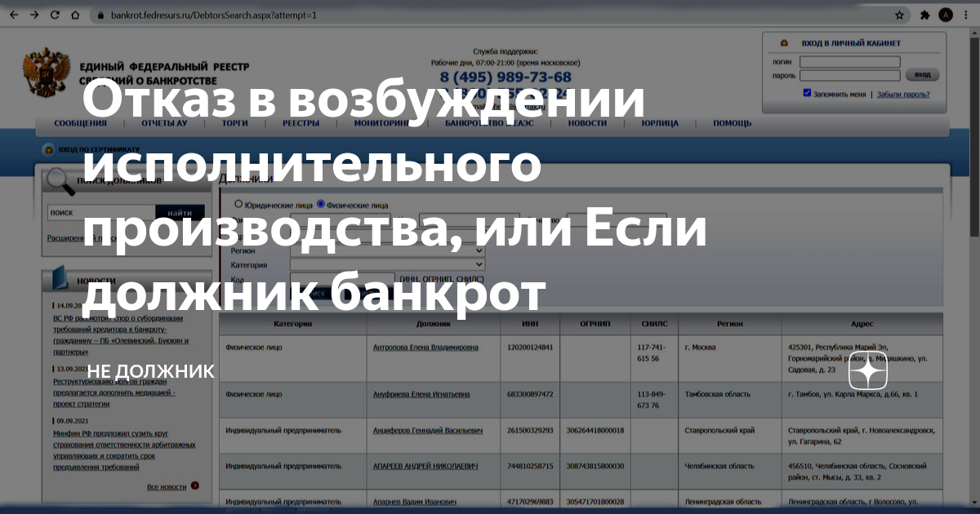980x514 pixels.
Task: Click the magnifier icon in the debtor search panel
Action: tap(59, 183)
